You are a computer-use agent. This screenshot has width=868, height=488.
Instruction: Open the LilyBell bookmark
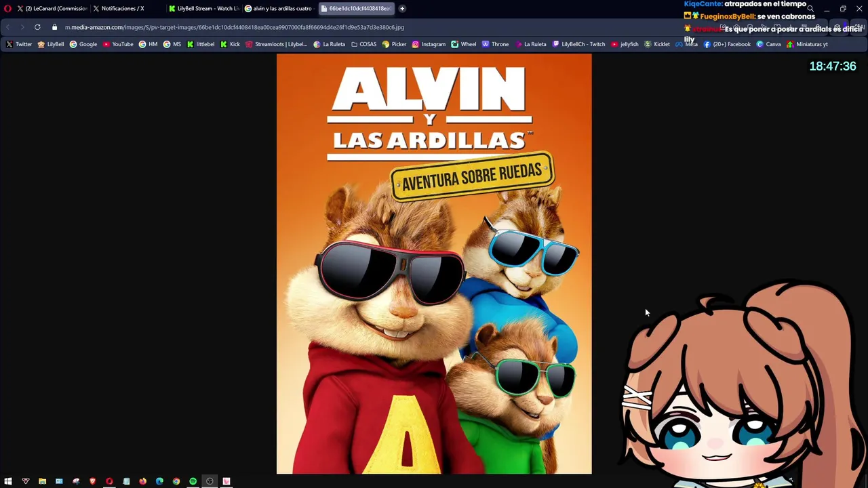[x=51, y=44]
